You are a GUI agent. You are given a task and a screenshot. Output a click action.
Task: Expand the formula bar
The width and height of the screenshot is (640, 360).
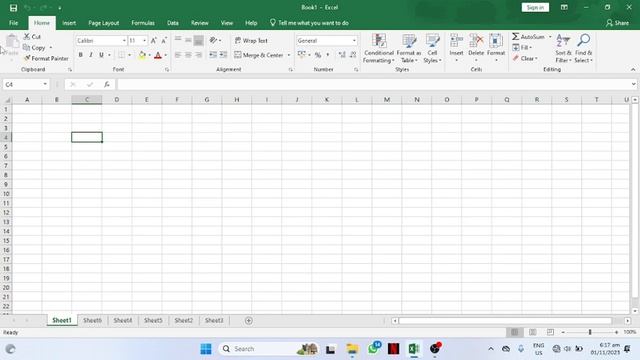click(633, 84)
